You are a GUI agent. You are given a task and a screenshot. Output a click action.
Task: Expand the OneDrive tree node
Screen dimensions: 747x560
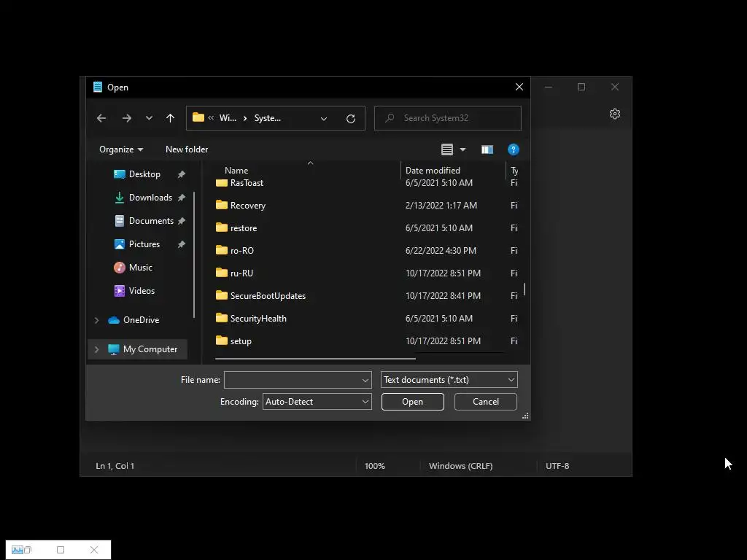[97, 321]
